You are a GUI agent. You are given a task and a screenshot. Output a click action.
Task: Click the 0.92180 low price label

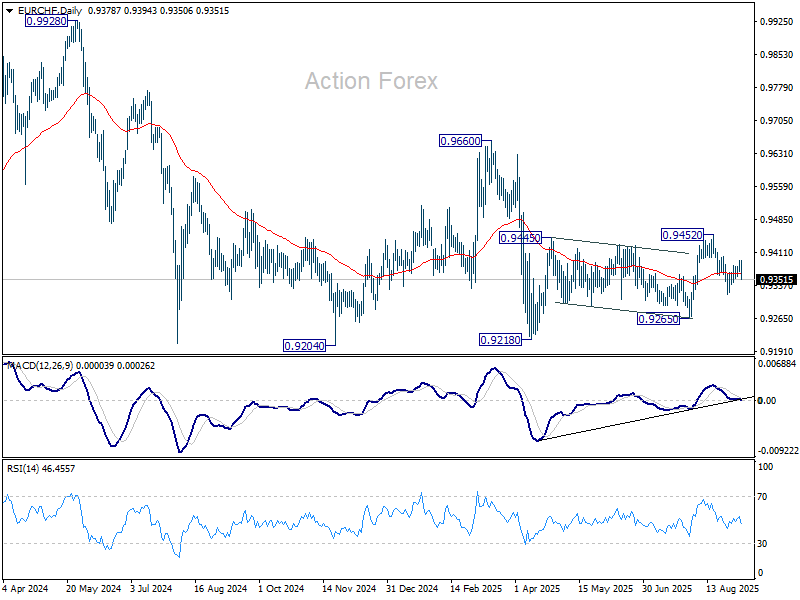(x=501, y=340)
